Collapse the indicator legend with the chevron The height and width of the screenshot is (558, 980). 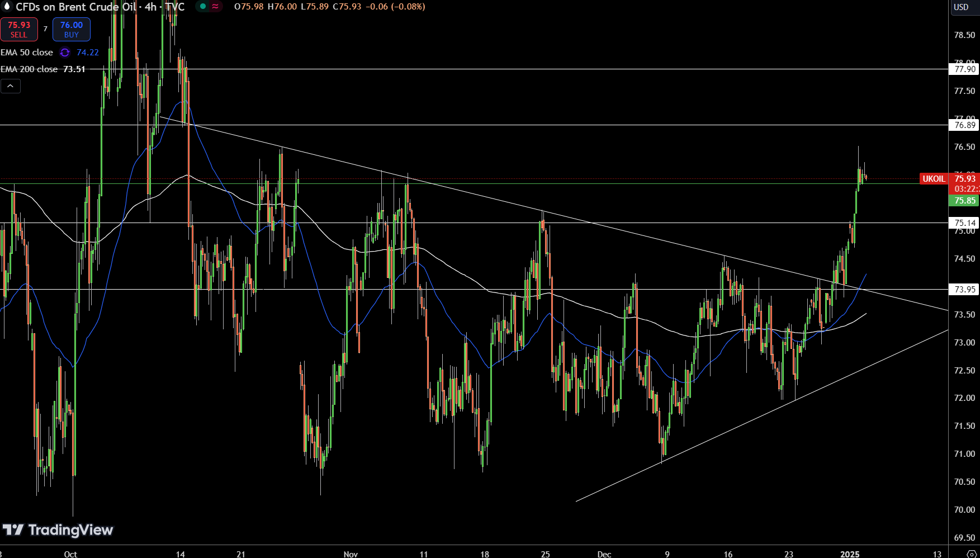pyautogui.click(x=11, y=86)
